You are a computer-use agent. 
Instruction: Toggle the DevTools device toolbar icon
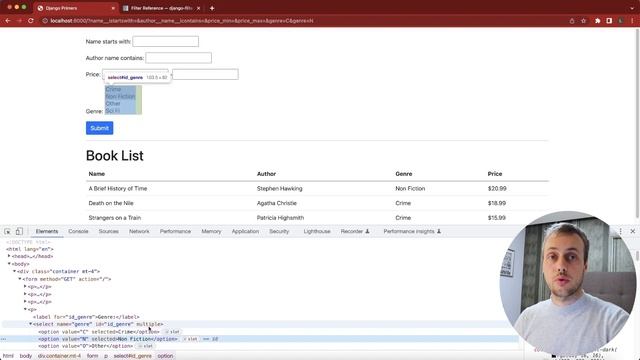(x=19, y=231)
